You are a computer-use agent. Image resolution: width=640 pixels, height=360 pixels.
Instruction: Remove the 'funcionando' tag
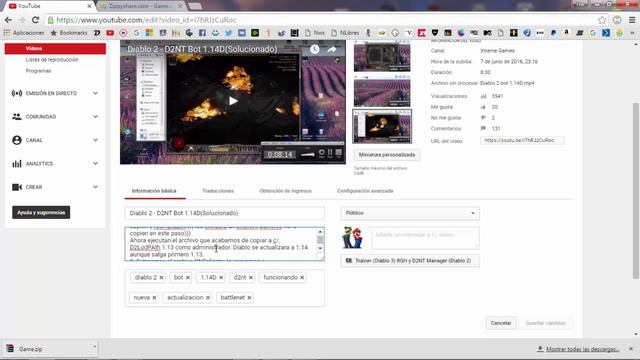[x=302, y=278]
